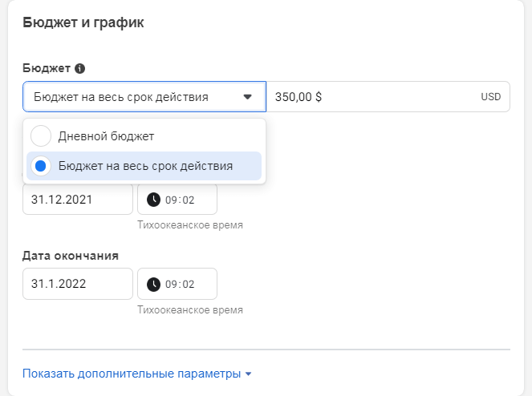Click arrow icon after Показать дополнительные параметры
Screen dimensions: 532x396
(249, 374)
